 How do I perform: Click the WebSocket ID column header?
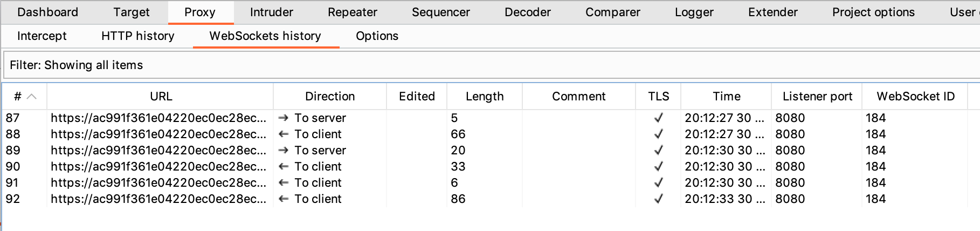pyautogui.click(x=915, y=97)
